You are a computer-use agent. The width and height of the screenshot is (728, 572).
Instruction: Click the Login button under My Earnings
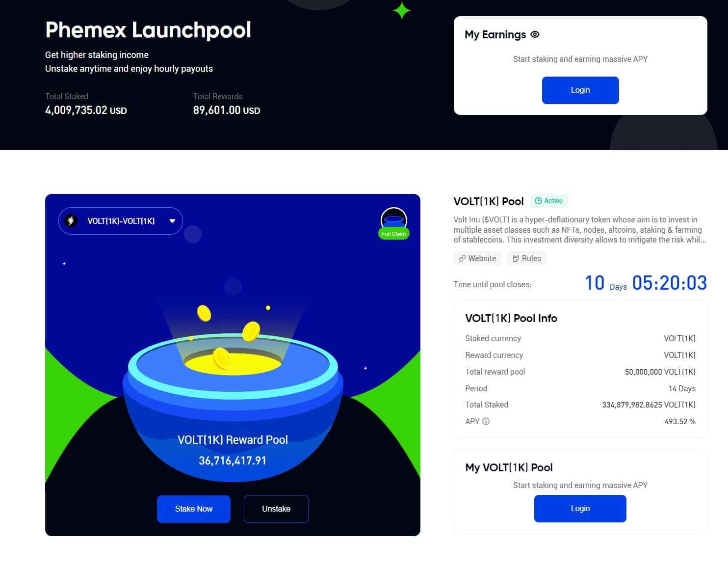[x=580, y=90]
